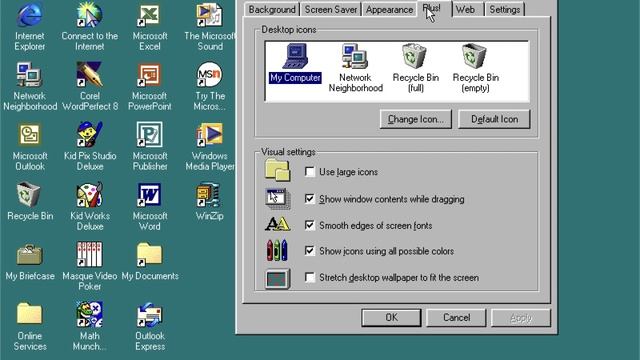Switch to the Settings tab
This screenshot has width=640, height=360.
[x=504, y=9]
